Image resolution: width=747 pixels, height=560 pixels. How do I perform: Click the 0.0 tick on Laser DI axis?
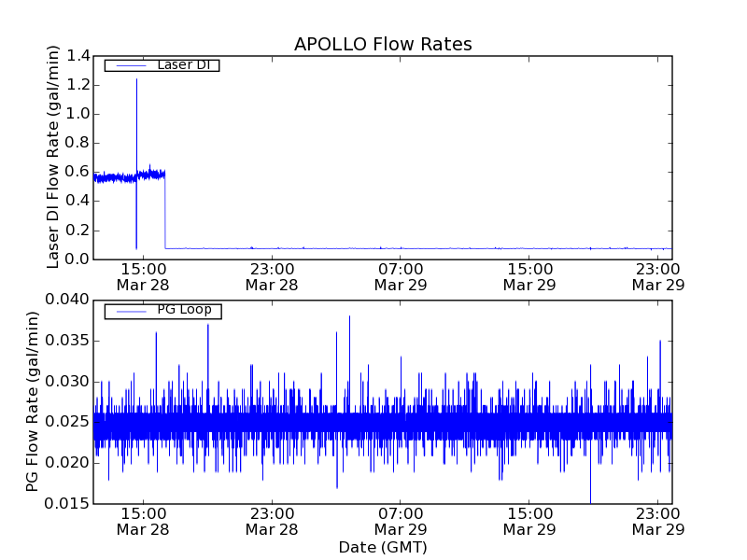(78, 259)
